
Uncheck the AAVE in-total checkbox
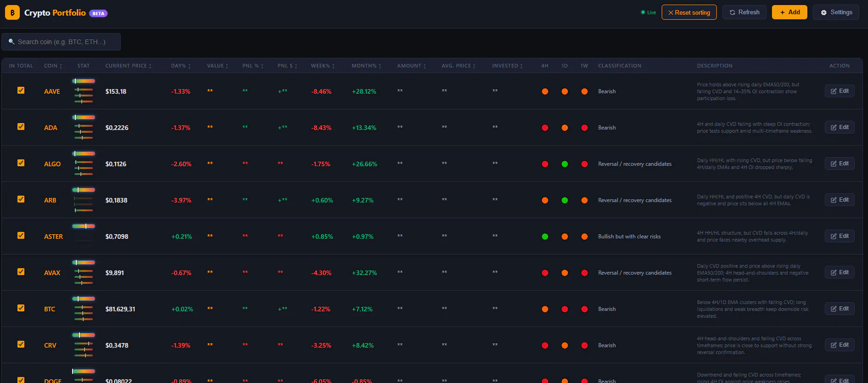click(x=21, y=90)
